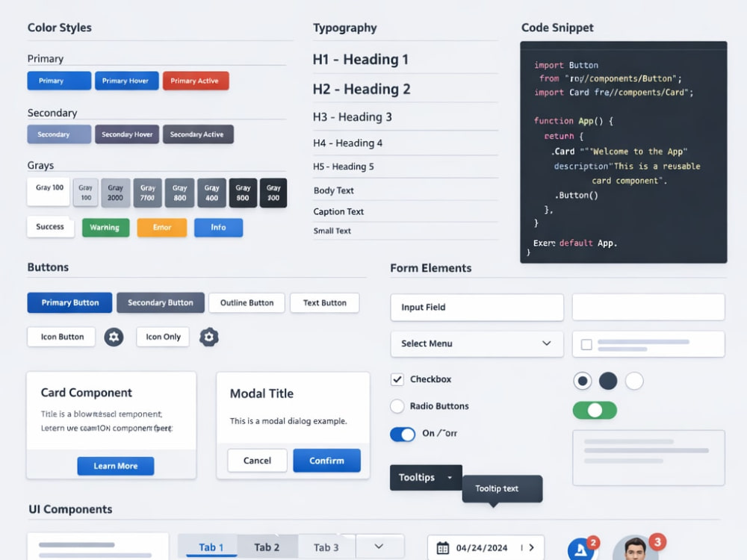Click the dark round gear icon beside Icon Button
Screen dimensions: 747x560
114,337
